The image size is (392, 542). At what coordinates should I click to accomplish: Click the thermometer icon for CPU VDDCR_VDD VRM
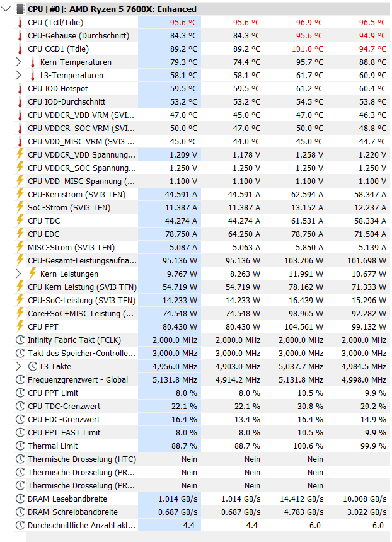pyautogui.click(x=20, y=115)
